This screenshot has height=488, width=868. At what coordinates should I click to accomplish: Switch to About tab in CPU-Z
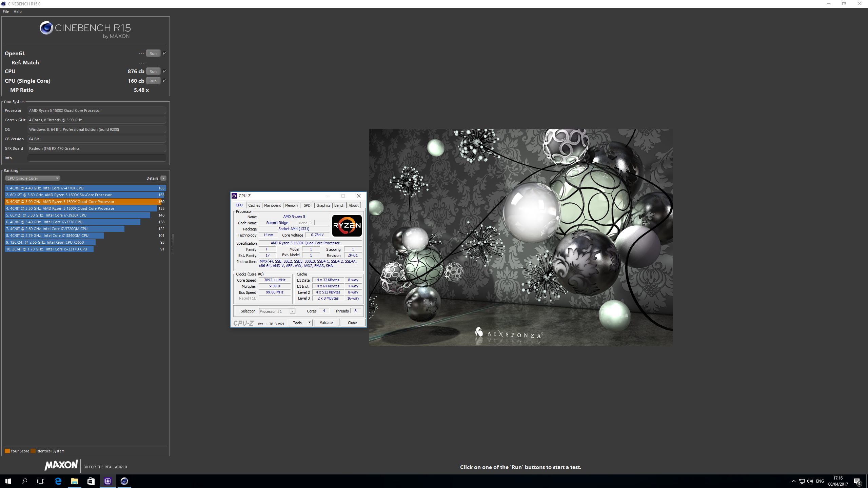[354, 205]
